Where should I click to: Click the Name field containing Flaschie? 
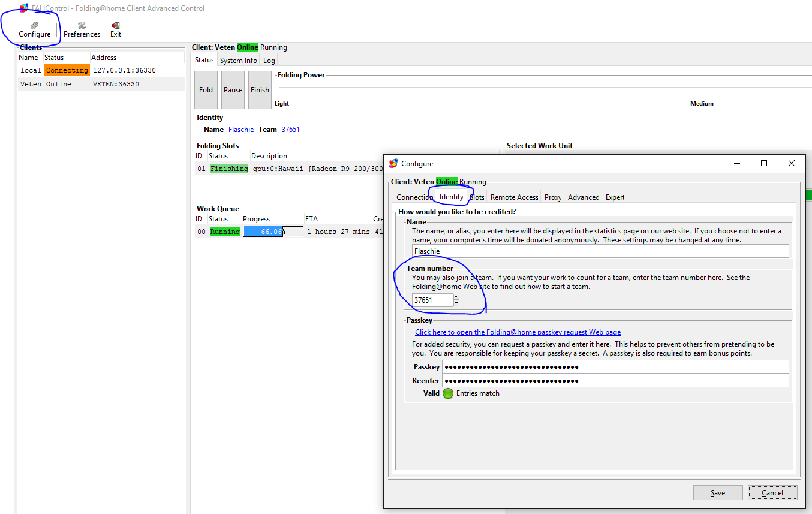coord(600,251)
